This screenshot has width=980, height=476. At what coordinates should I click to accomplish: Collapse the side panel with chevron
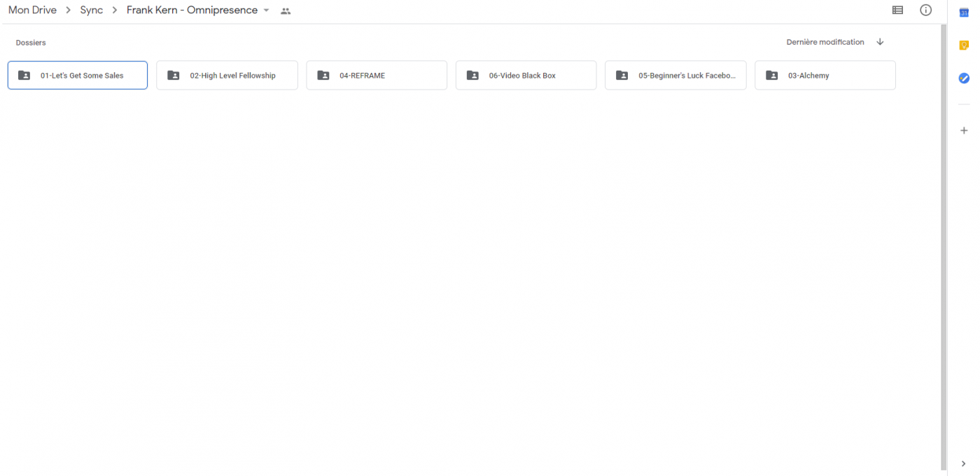[964, 463]
